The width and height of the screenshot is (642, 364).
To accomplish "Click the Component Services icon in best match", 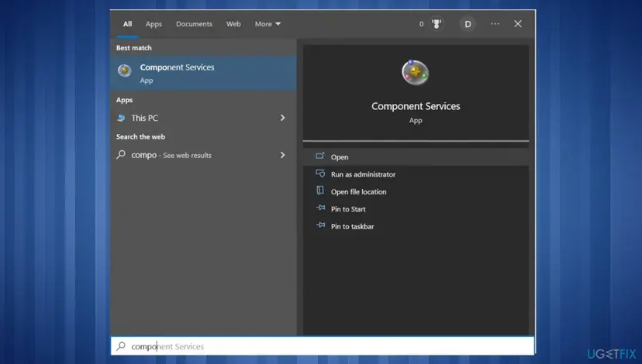I will [125, 70].
